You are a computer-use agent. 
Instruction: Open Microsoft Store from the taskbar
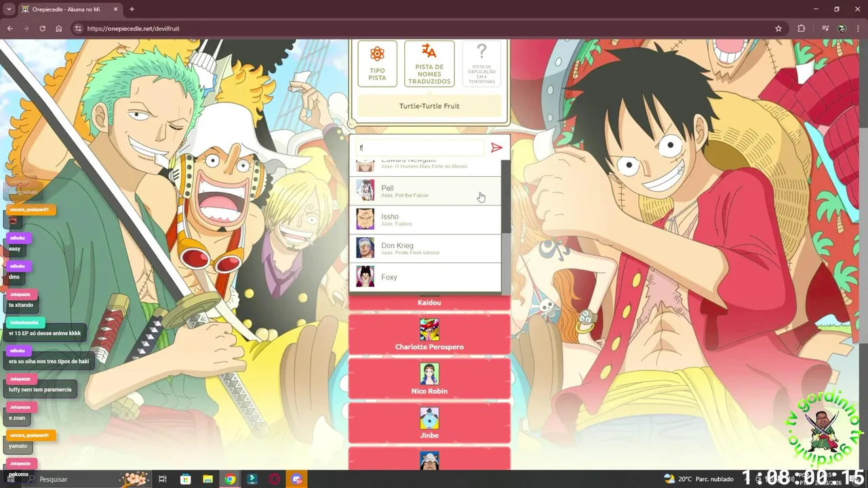pyautogui.click(x=185, y=479)
